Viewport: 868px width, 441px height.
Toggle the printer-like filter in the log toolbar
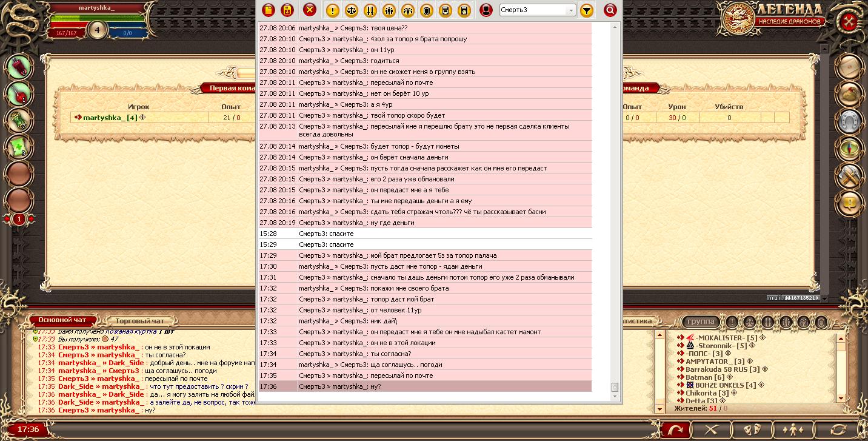coord(445,10)
